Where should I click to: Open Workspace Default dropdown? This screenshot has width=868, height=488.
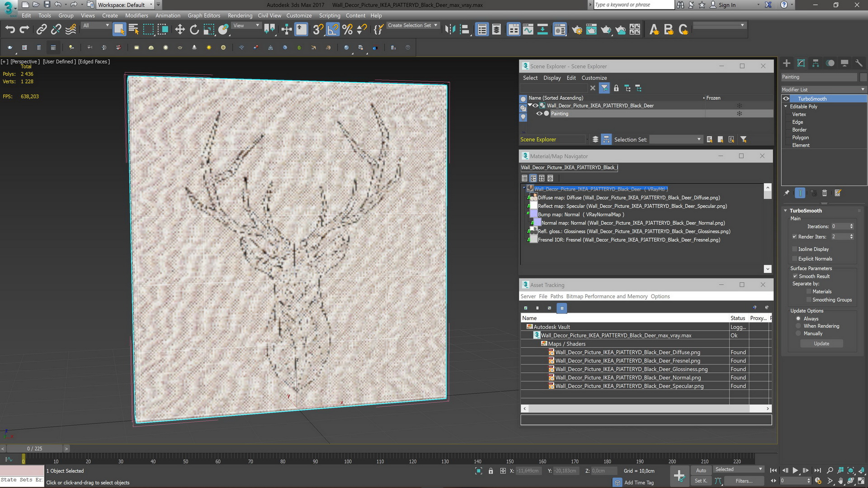tap(125, 5)
